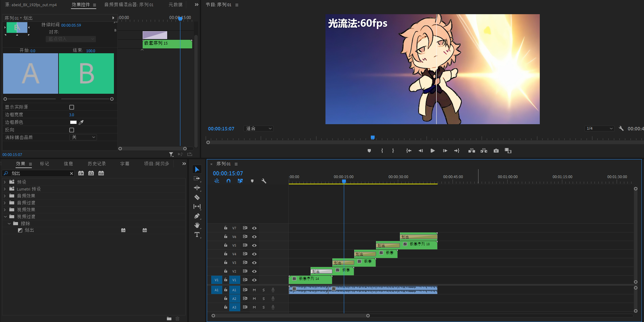Solo the A2 audio track
This screenshot has width=644, height=322.
(x=263, y=298)
